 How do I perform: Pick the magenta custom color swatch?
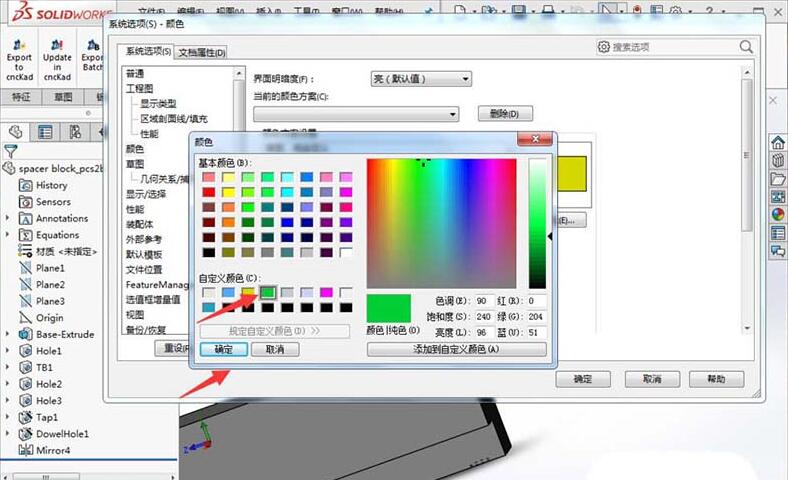(326, 293)
